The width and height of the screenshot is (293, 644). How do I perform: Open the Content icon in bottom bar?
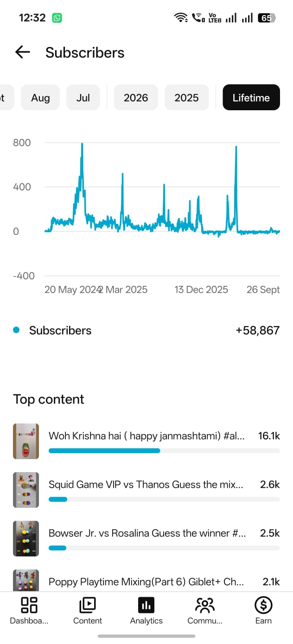pyautogui.click(x=88, y=605)
